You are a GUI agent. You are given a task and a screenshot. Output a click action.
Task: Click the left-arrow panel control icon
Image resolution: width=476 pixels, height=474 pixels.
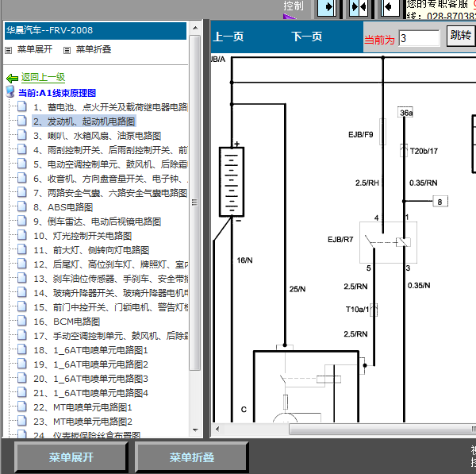click(x=390, y=7)
